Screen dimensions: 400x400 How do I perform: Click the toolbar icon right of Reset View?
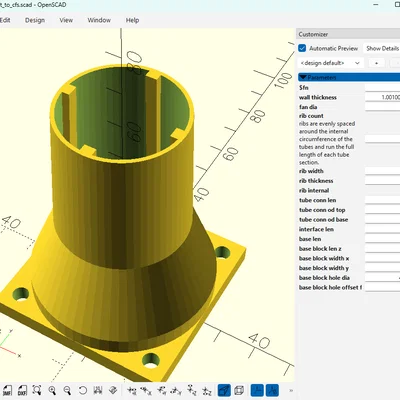click(98, 390)
